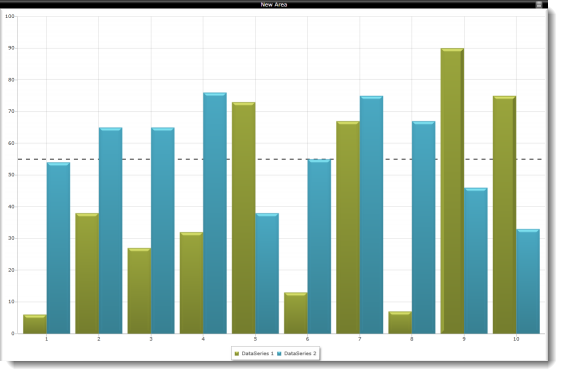Select the green bar for category 5
The height and width of the screenshot is (376, 563).
click(x=243, y=218)
